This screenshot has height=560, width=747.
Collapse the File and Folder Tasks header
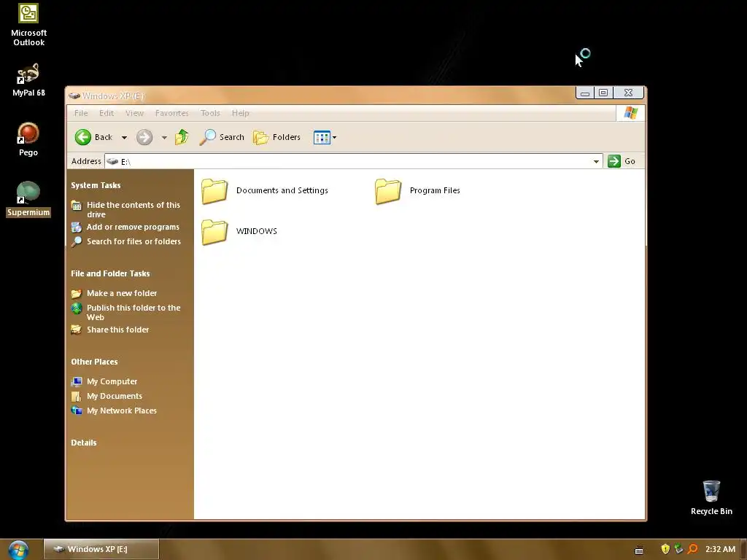click(x=110, y=273)
